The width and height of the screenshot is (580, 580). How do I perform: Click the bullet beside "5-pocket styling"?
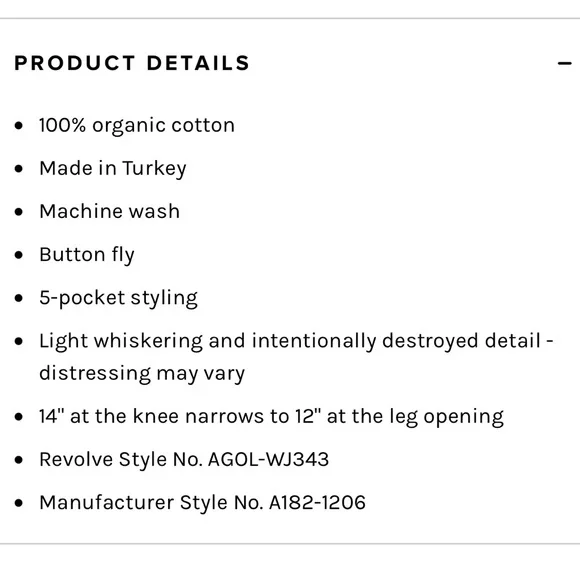point(18,298)
